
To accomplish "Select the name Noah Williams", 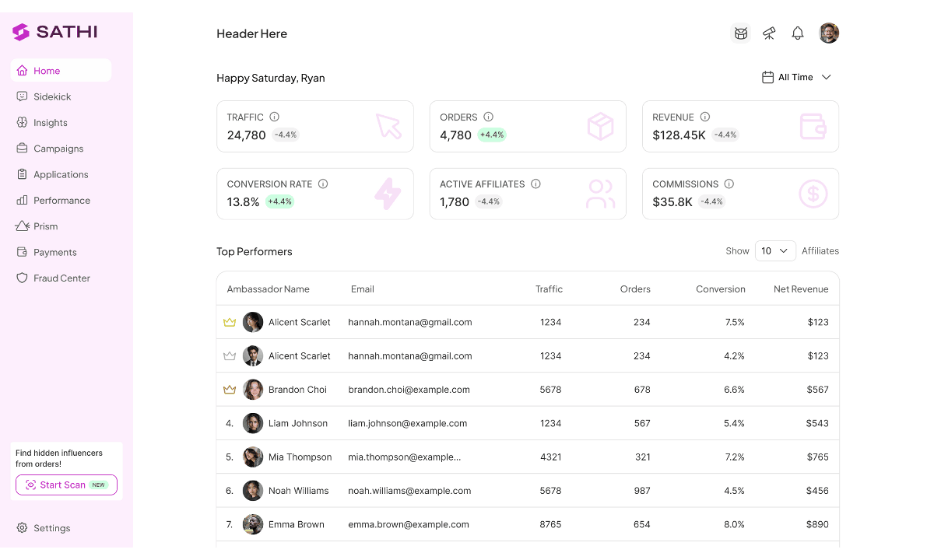I will 298,491.
